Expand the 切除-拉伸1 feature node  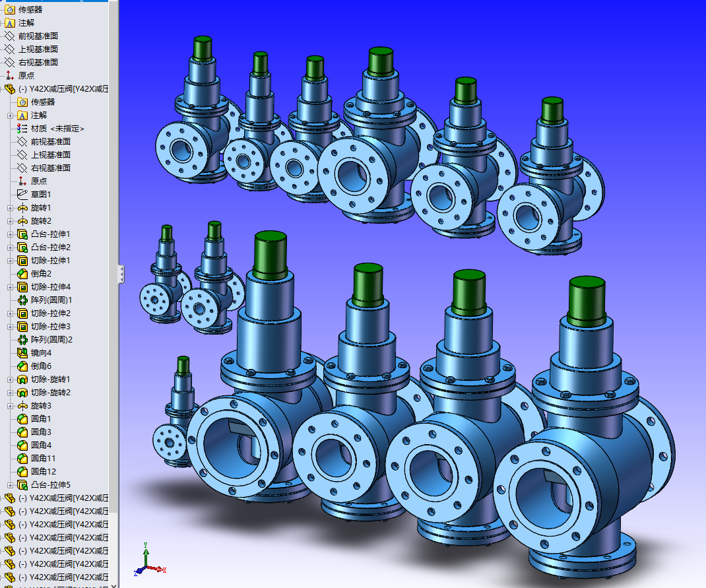[x=11, y=261]
